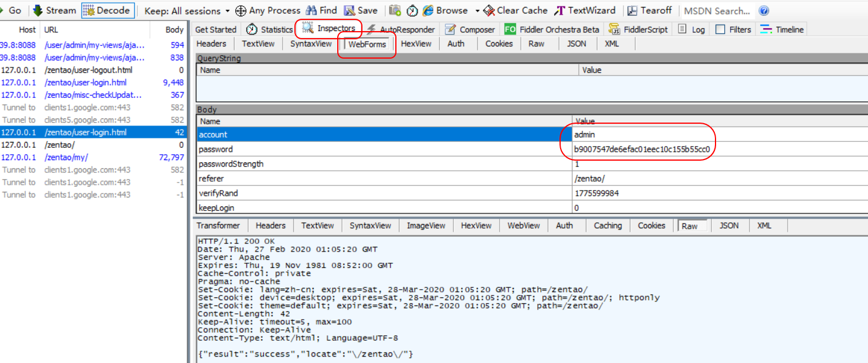Open the Get Started tab
This screenshot has height=363, width=868.
pyautogui.click(x=216, y=29)
